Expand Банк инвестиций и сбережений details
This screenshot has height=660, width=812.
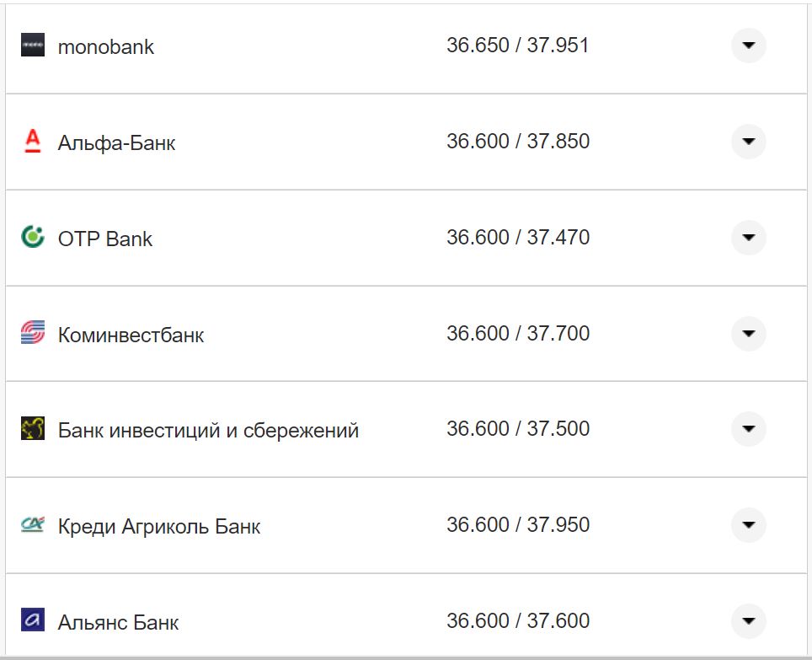click(748, 429)
